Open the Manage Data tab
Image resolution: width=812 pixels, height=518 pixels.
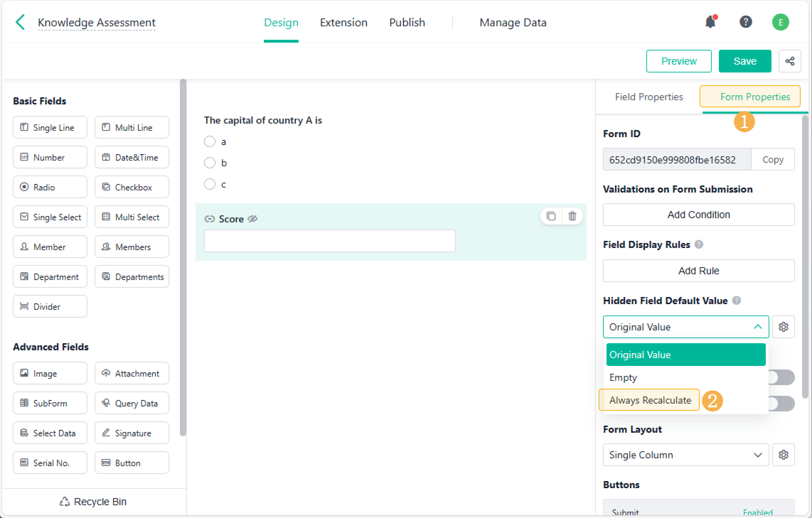[x=513, y=23]
